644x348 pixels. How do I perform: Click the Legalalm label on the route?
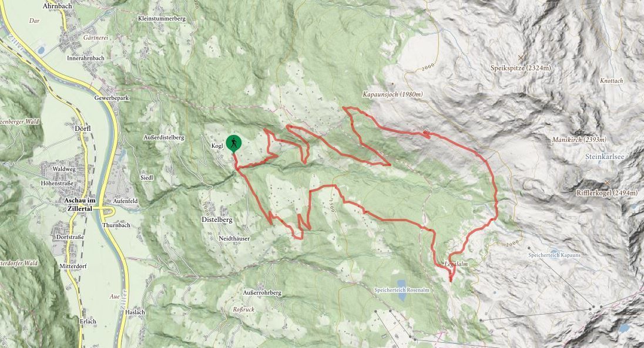(456, 265)
